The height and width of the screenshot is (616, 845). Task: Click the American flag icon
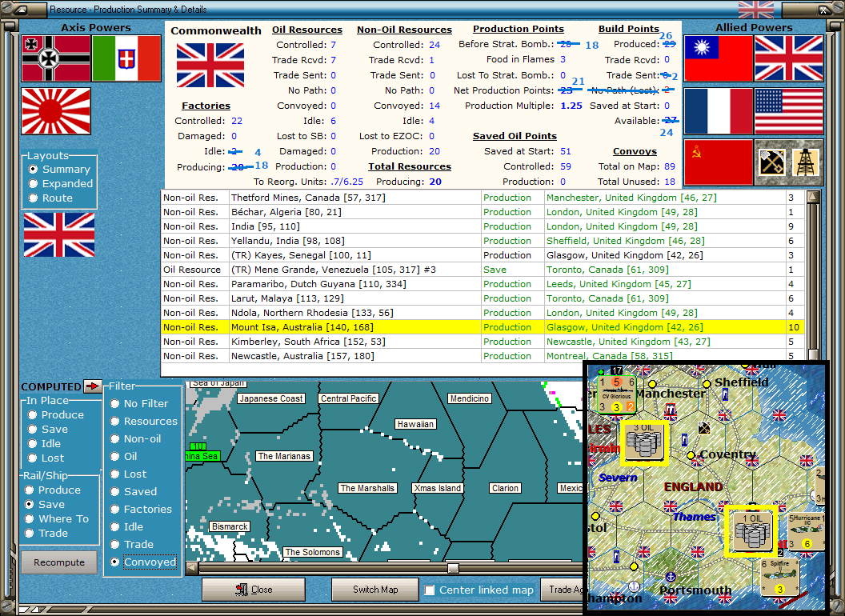tap(789, 110)
